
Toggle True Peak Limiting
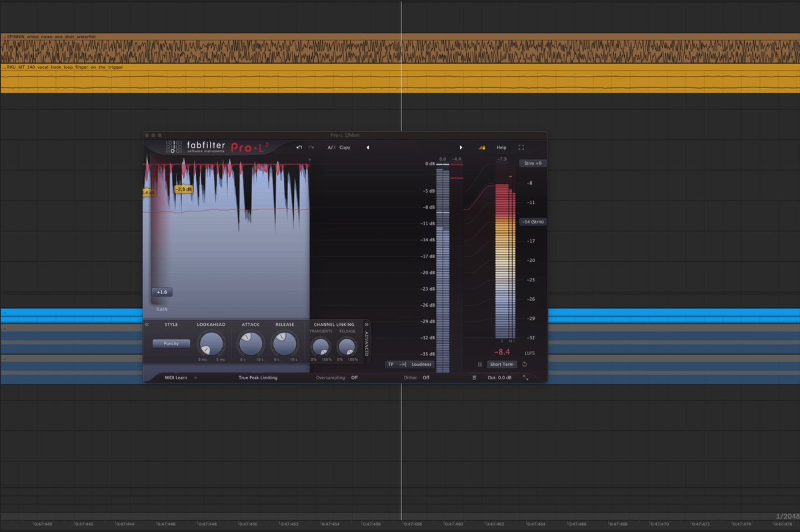click(x=258, y=377)
